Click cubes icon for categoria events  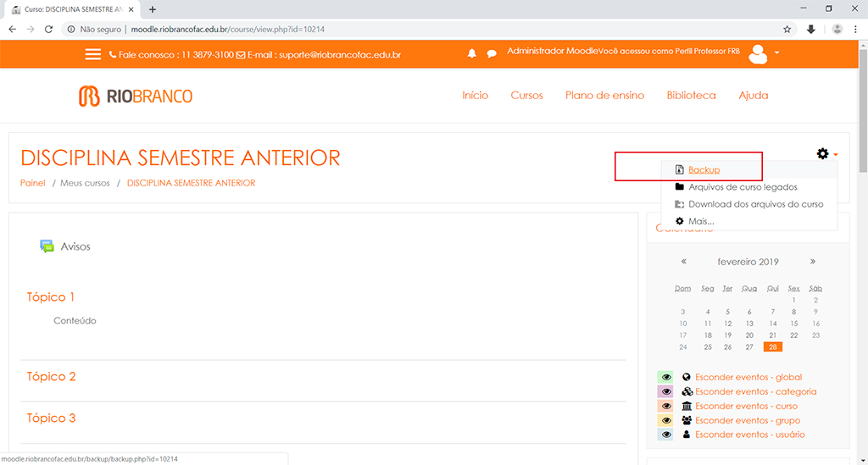pyautogui.click(x=687, y=391)
